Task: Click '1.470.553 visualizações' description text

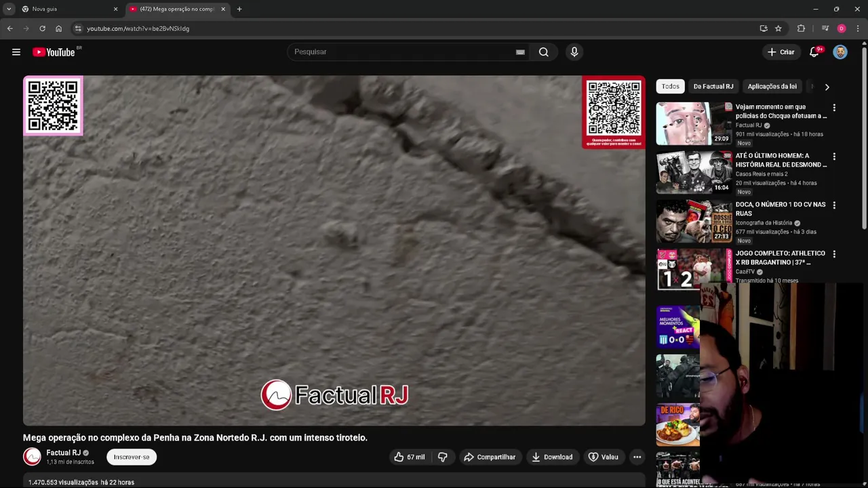Action: (63, 482)
